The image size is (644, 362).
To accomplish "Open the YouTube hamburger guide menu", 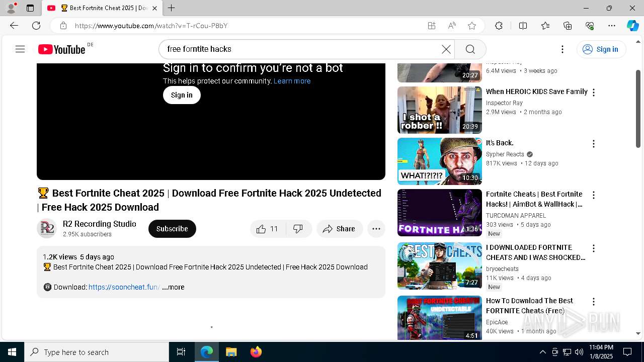I will point(20,49).
